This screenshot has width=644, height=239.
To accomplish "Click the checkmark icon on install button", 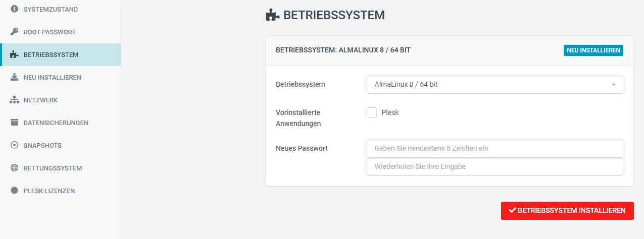I will click(512, 210).
